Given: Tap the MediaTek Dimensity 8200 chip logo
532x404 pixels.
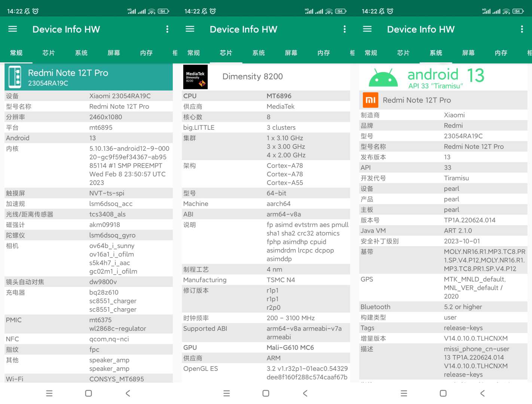Looking at the screenshot, I should (195, 77).
